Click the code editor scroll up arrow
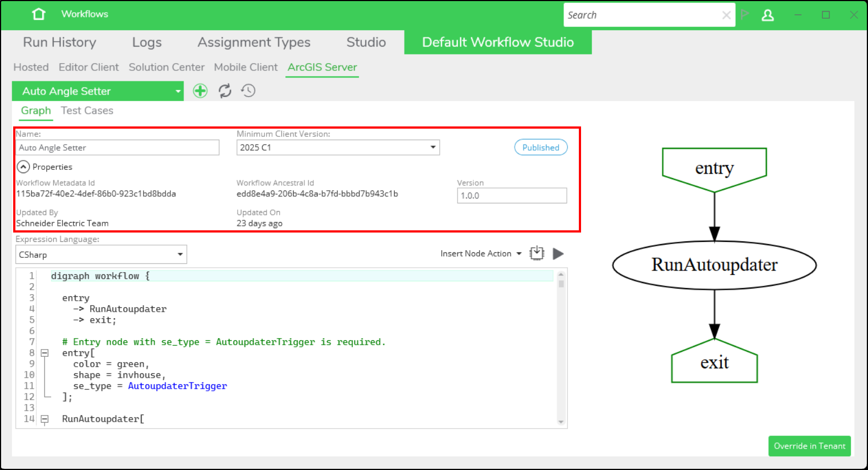Viewport: 868px width, 470px height. [561, 274]
